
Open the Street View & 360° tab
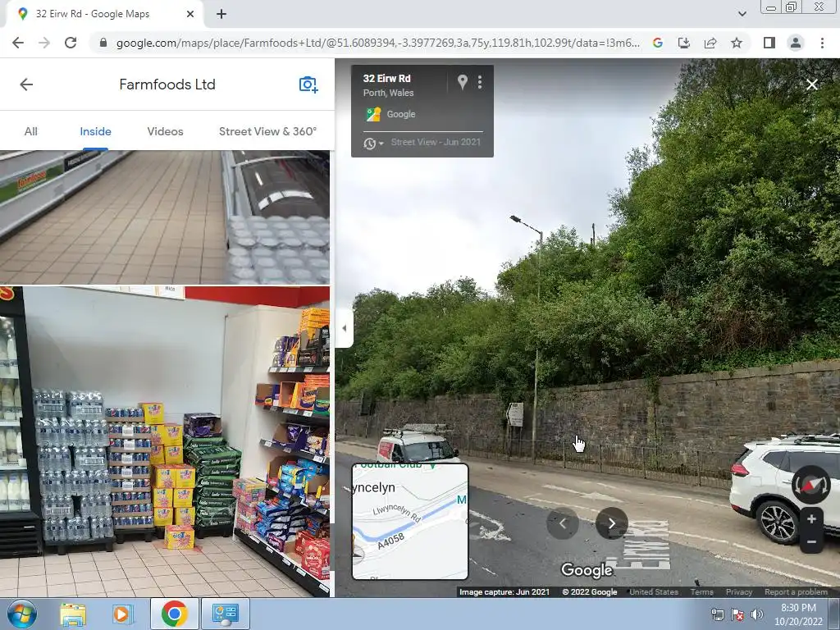point(267,131)
